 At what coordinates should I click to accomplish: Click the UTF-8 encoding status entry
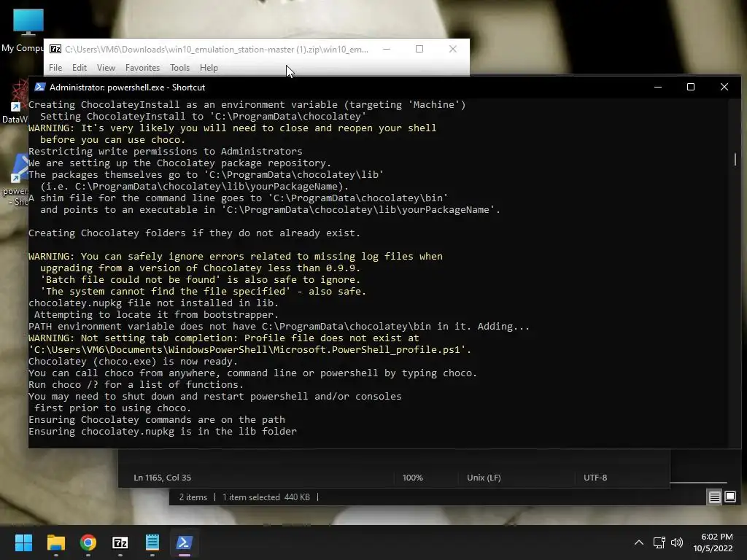[595, 477]
